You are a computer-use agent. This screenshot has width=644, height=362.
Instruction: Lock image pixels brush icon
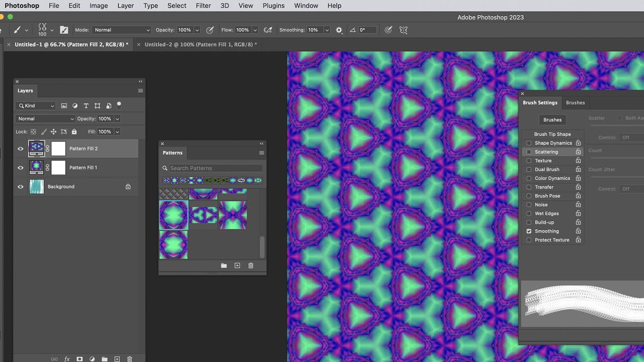tap(43, 132)
